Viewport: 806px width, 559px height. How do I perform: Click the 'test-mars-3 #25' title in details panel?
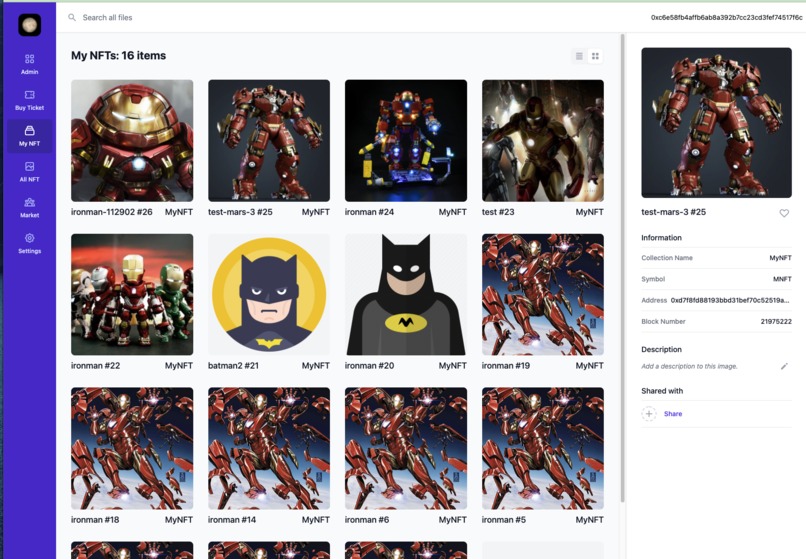pyautogui.click(x=673, y=212)
